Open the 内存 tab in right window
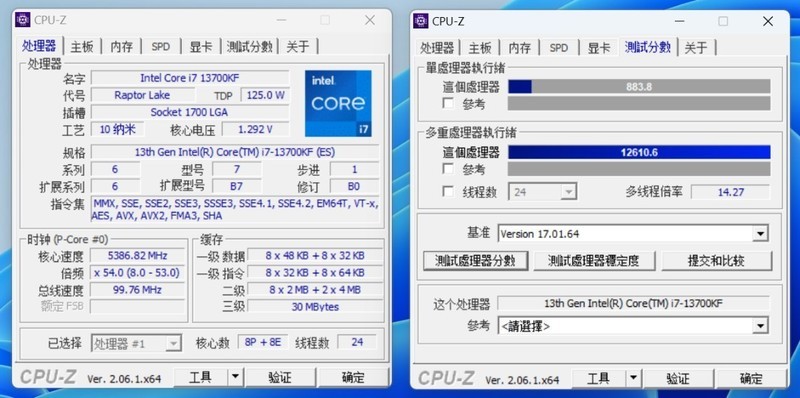 tap(520, 48)
